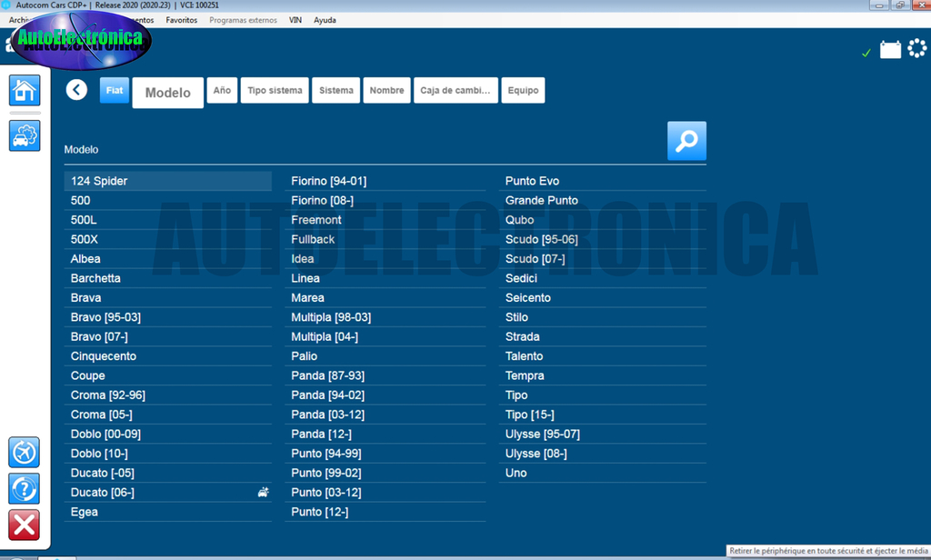
Task: Choose Fiorino [08-]
Action: point(385,201)
